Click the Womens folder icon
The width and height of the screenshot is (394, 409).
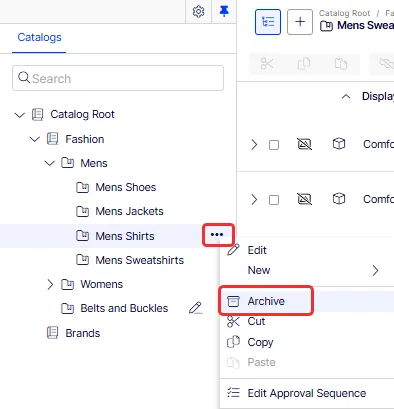click(68, 284)
